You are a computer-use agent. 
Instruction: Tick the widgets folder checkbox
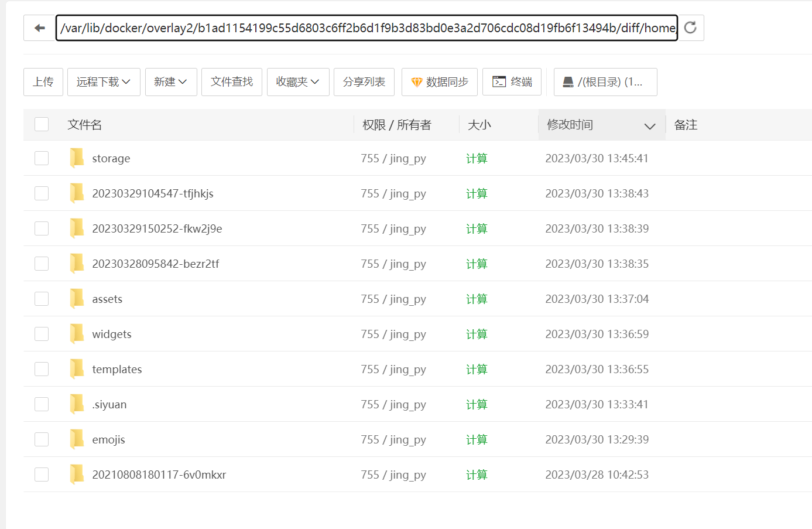click(x=42, y=334)
